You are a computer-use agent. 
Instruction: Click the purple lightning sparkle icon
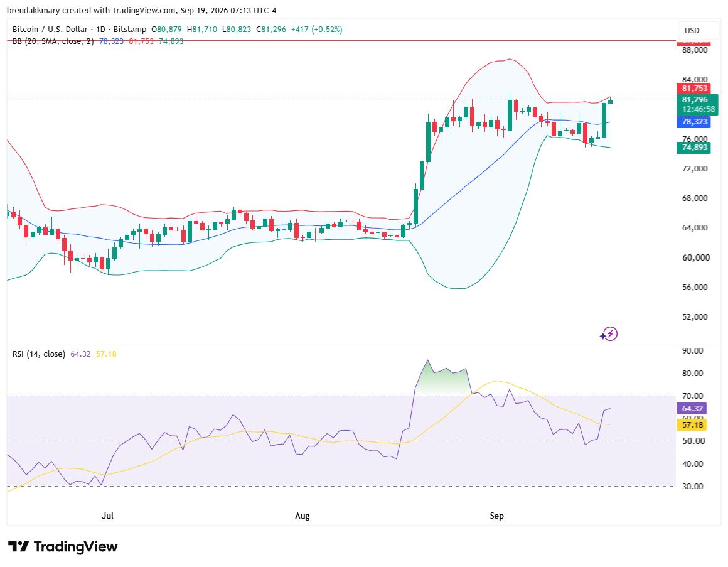coord(609,333)
